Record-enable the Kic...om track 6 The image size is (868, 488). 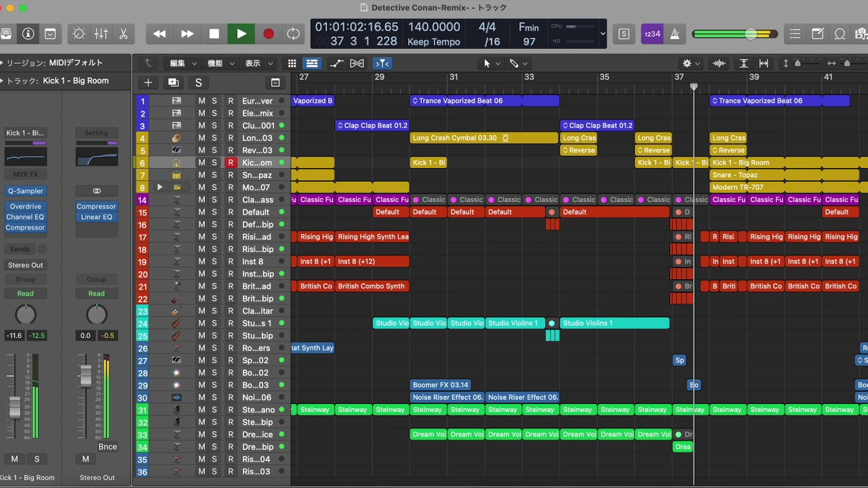tap(231, 163)
